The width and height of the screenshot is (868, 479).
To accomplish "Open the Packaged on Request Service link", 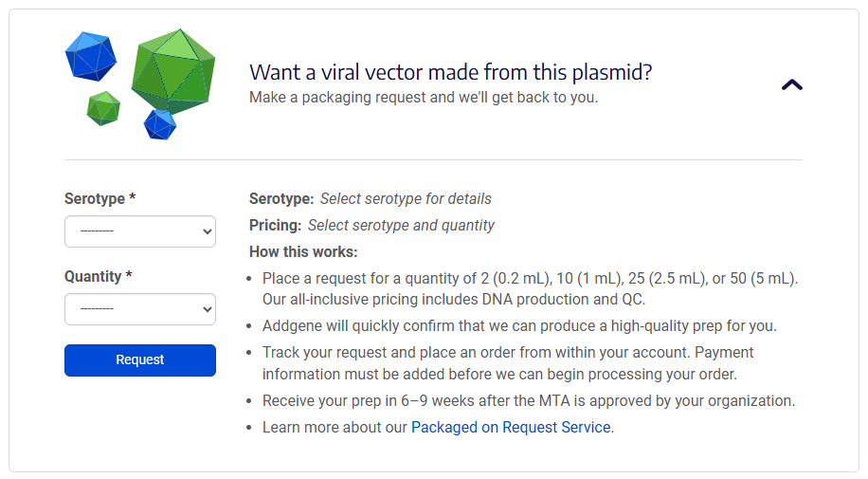I will (x=511, y=427).
